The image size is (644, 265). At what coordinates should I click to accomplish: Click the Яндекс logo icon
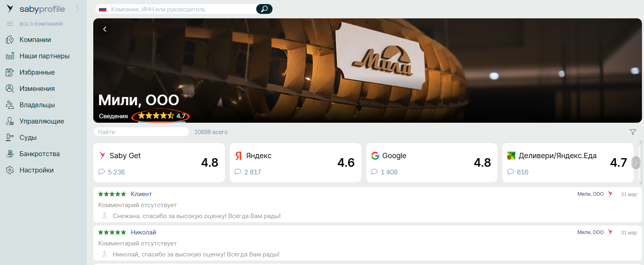(x=239, y=156)
